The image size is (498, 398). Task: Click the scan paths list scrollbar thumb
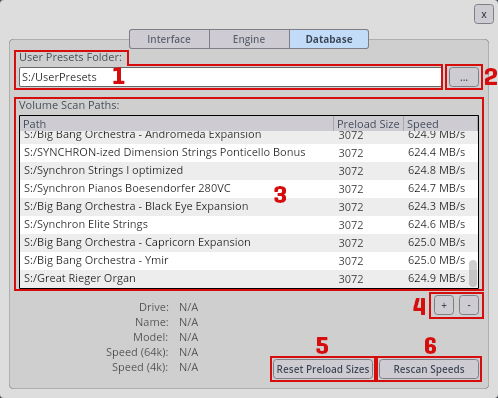(x=472, y=273)
